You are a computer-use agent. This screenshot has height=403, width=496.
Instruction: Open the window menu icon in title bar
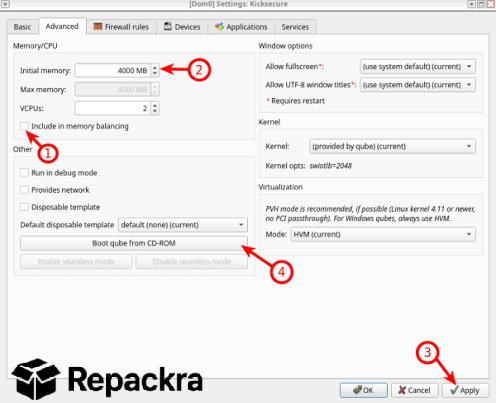[6, 4]
